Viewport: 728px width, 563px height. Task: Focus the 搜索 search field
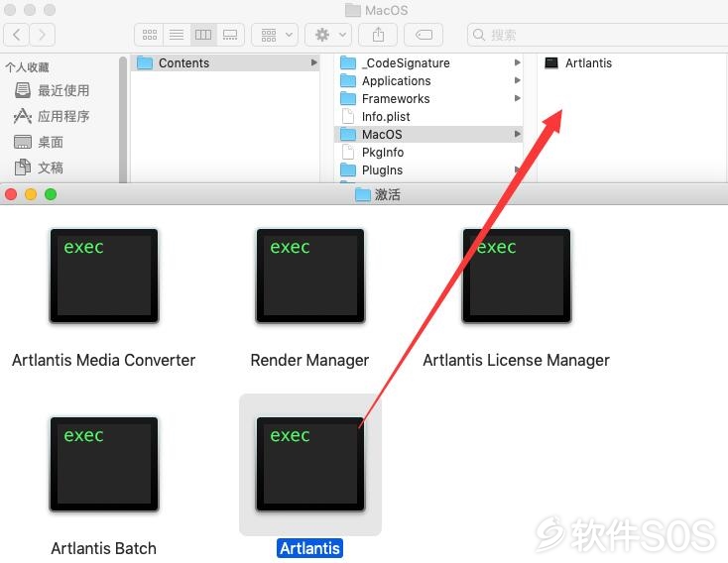pos(597,35)
